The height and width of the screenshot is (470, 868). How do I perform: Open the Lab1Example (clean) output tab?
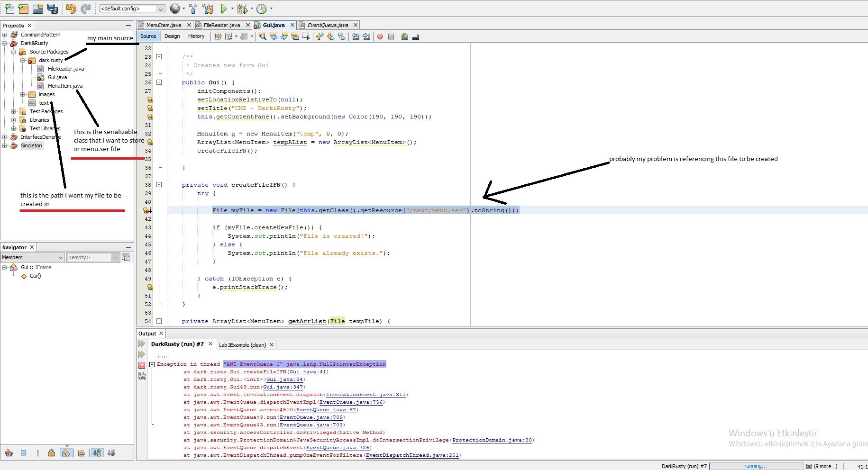242,345
